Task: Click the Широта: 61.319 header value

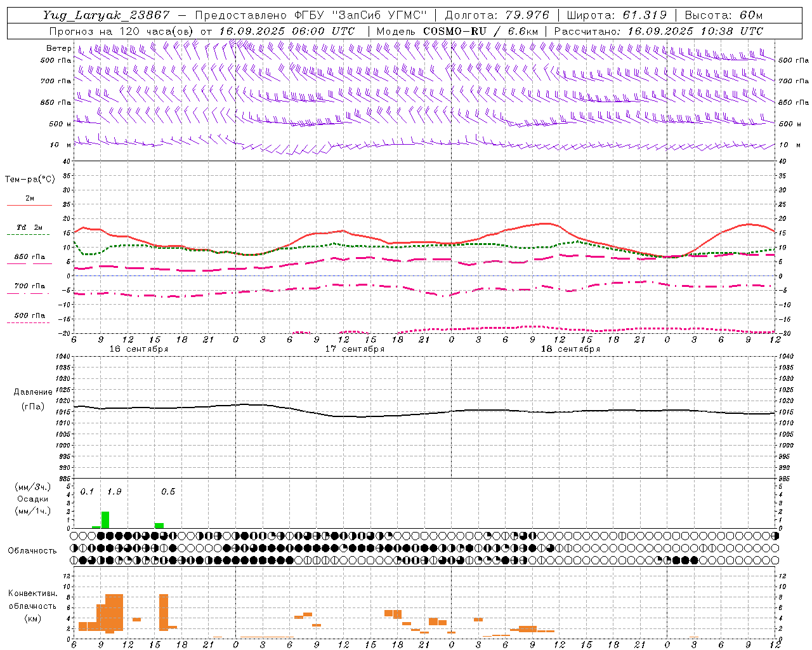Action: [616, 15]
